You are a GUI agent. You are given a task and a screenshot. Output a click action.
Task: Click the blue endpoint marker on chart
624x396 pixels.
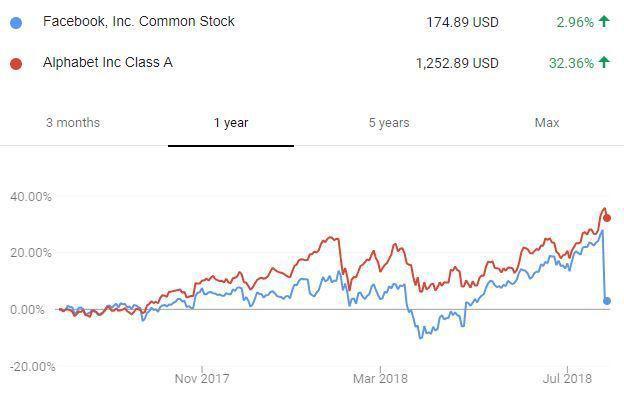tap(607, 301)
